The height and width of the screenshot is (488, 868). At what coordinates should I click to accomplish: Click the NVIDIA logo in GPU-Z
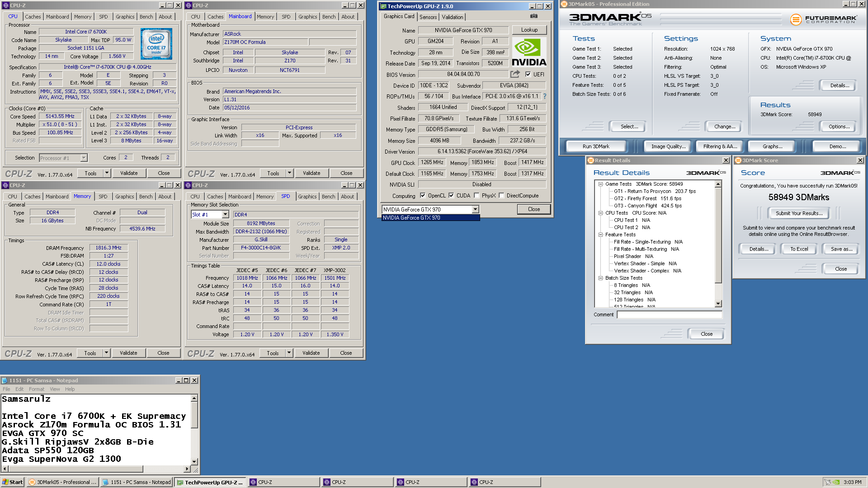pos(529,52)
